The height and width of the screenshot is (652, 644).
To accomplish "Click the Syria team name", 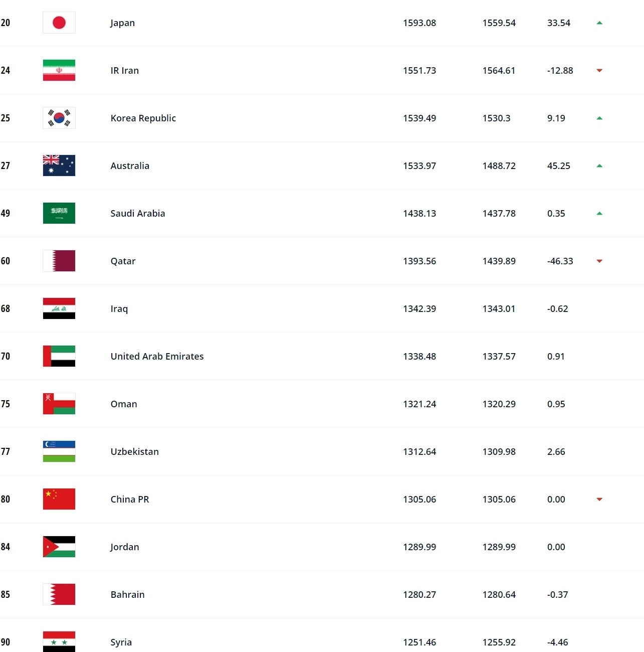I will (121, 642).
